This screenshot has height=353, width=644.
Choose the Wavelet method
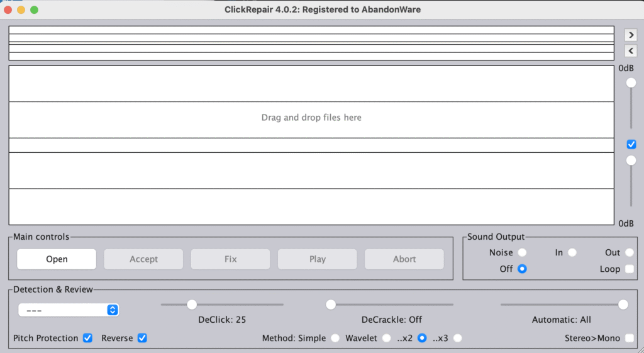[386, 338]
